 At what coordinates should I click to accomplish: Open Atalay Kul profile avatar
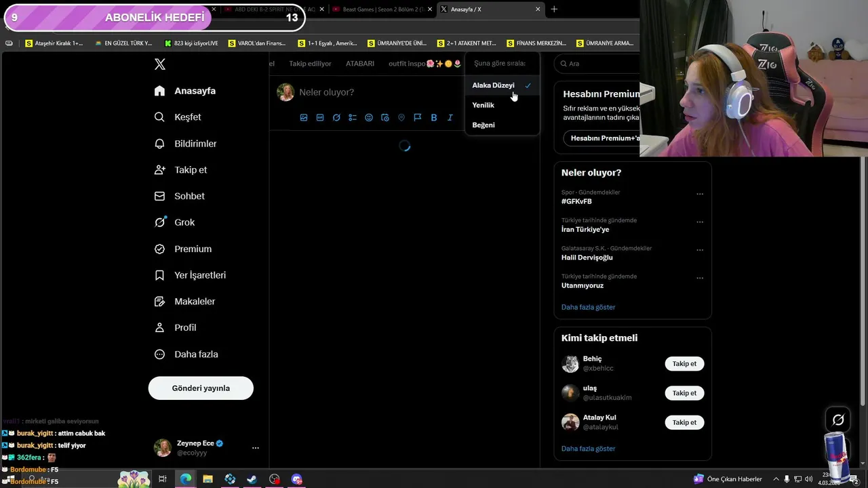[x=570, y=422]
